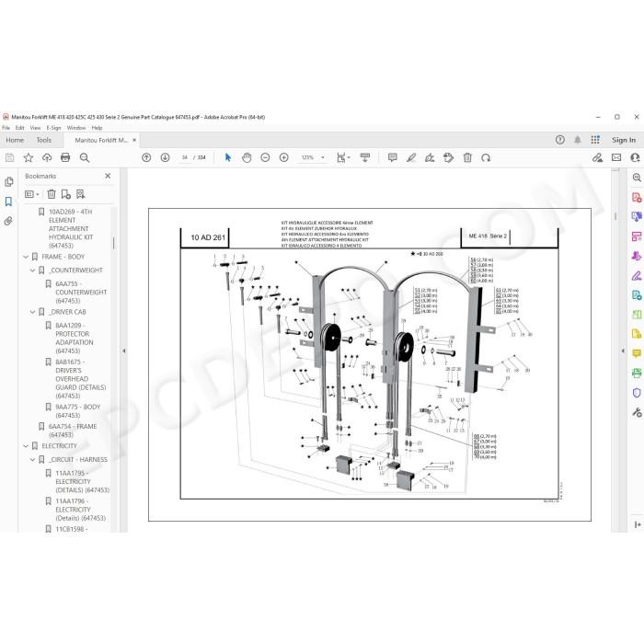Open the bookmarks panel icon in the left rail

click(8, 201)
